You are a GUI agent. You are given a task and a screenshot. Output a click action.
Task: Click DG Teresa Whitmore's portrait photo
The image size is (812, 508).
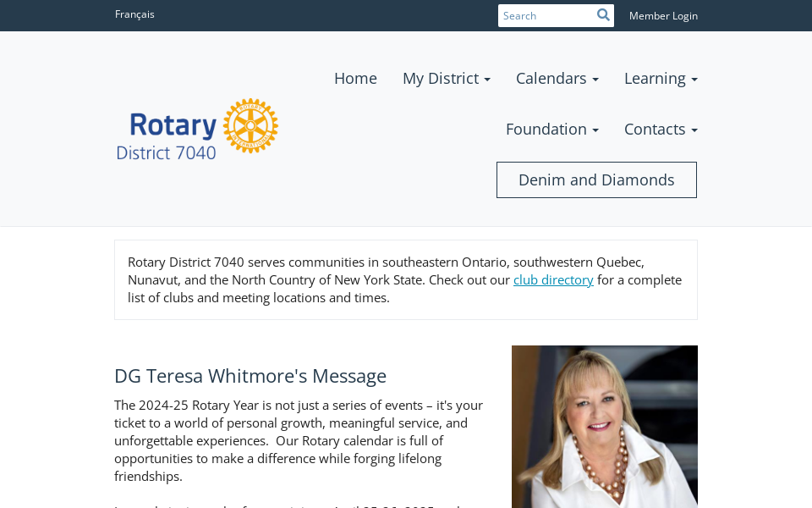pos(604,426)
